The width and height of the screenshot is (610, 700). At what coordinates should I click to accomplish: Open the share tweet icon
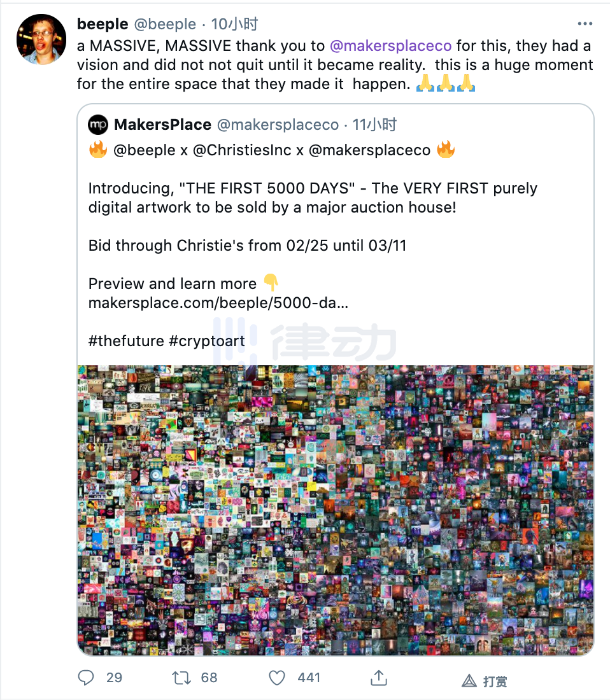[x=379, y=678]
